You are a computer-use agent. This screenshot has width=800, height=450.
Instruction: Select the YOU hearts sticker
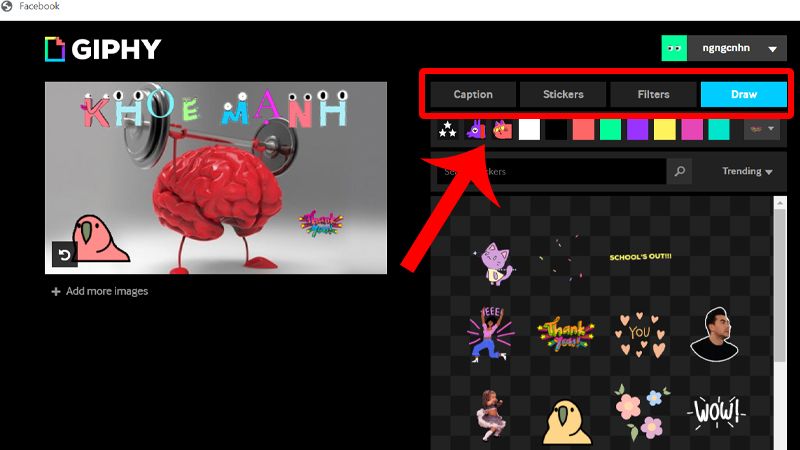(x=639, y=335)
